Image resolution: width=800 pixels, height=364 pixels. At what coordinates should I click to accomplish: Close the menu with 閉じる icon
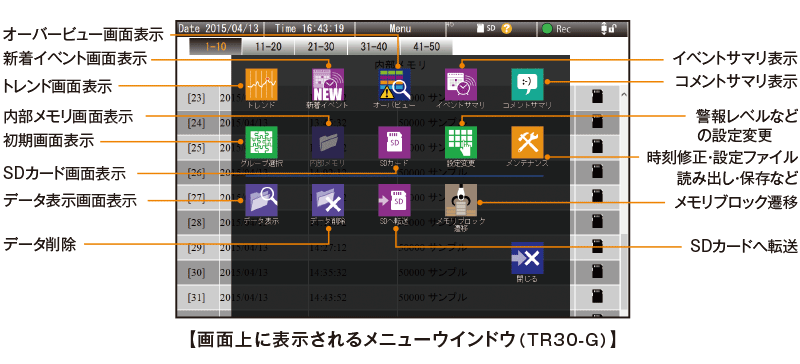(527, 258)
